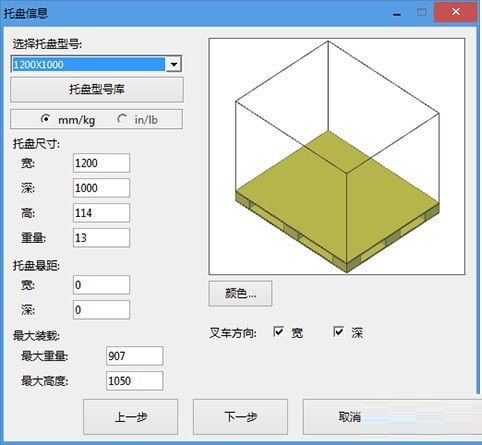The image size is (482, 445).
Task: Edit the max height field showing 1050
Action: [x=135, y=381]
